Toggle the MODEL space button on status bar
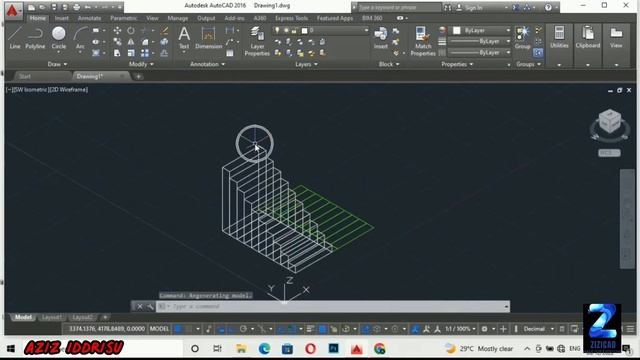The width and height of the screenshot is (640, 360). 159,329
